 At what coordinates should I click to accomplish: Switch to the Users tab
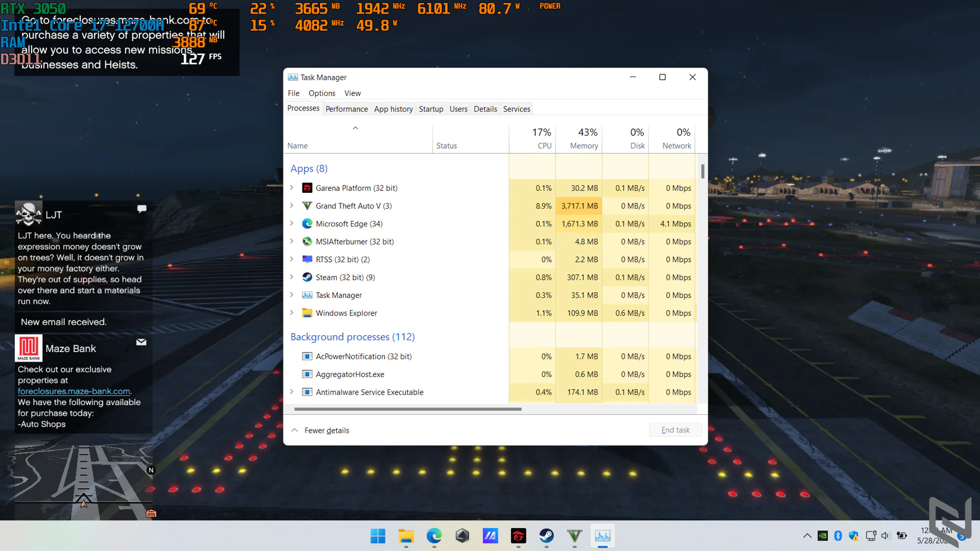pyautogui.click(x=458, y=109)
